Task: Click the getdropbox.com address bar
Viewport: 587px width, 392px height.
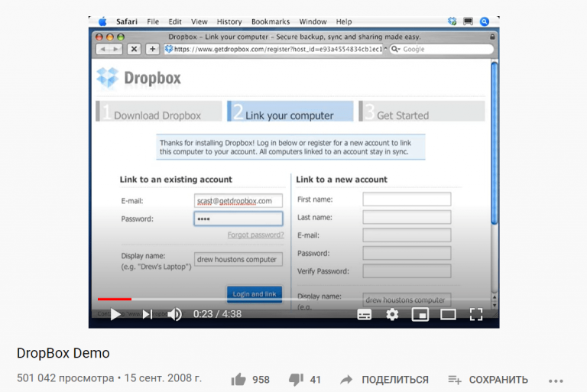Action: [x=273, y=49]
